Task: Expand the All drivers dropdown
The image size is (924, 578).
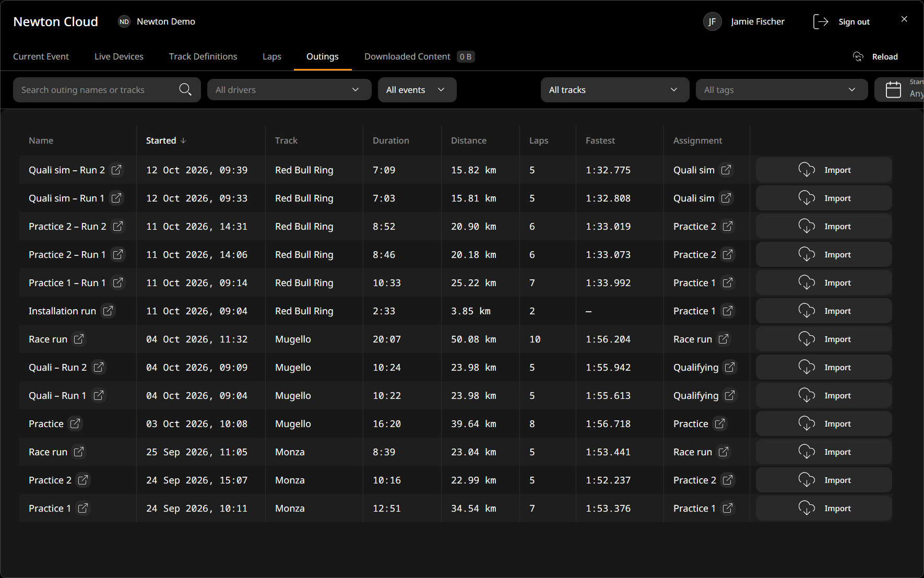Action: (289, 90)
